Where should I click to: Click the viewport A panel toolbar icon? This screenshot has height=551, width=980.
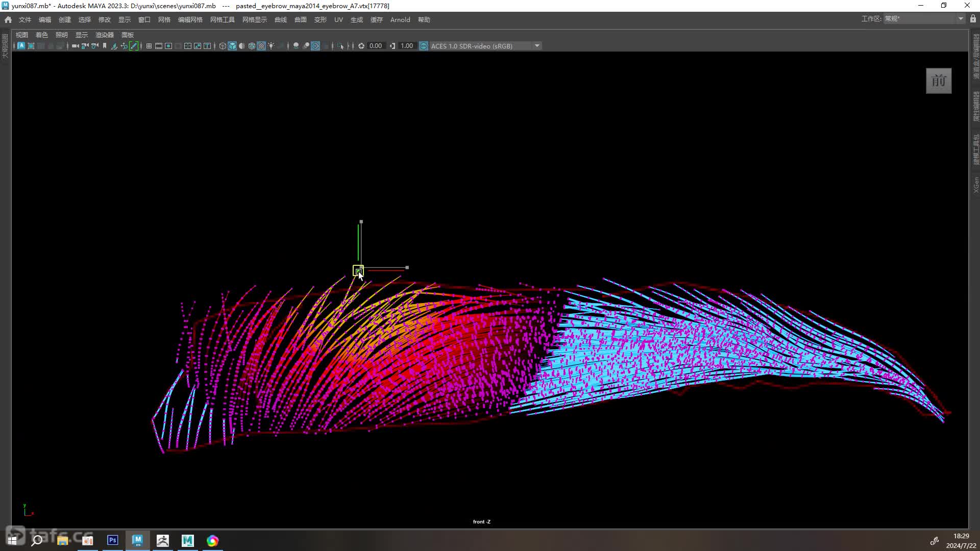tap(21, 46)
